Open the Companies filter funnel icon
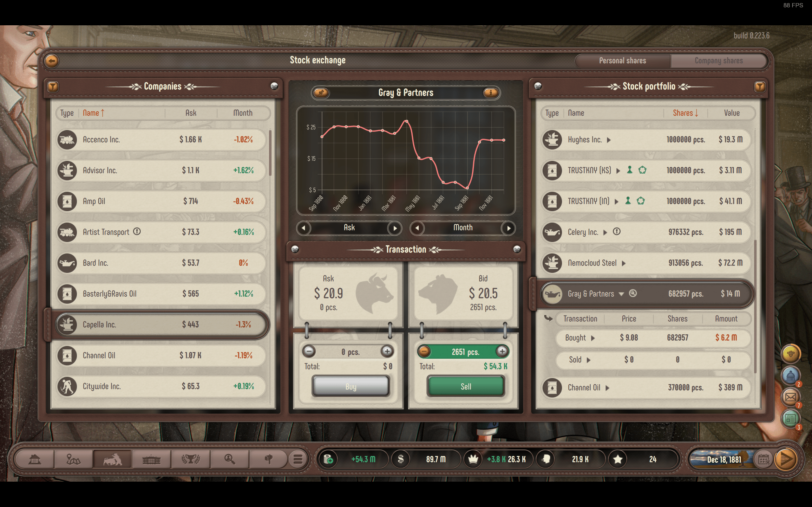 point(53,87)
